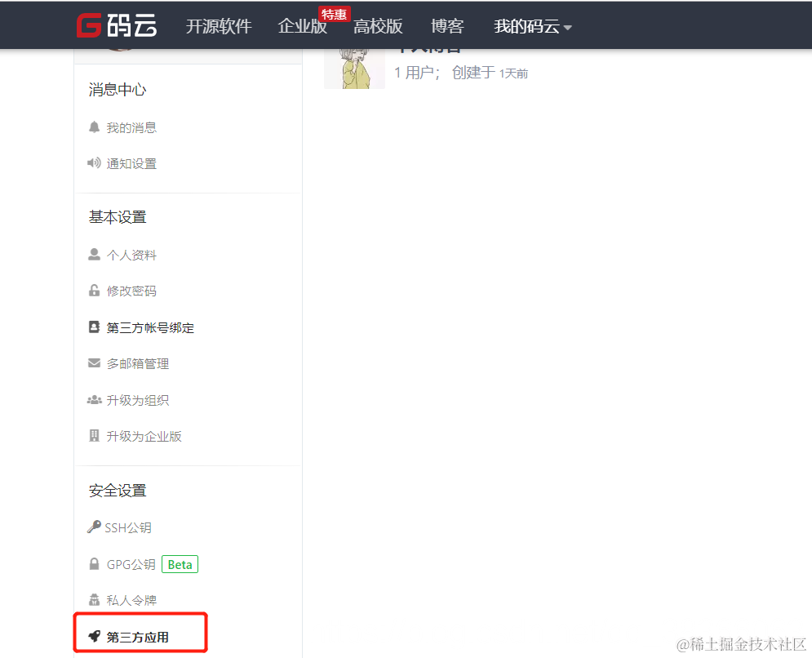Expand the 我的码云 dropdown
The image size is (812, 658).
(532, 26)
